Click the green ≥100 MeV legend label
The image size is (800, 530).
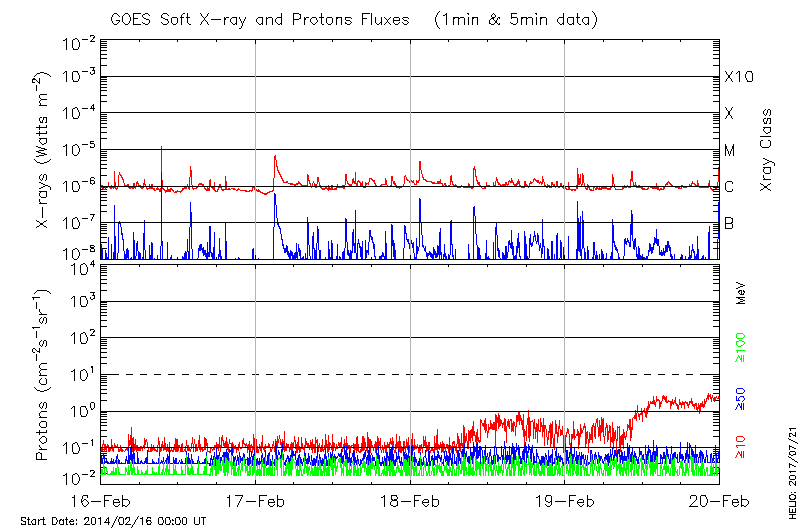(x=741, y=347)
